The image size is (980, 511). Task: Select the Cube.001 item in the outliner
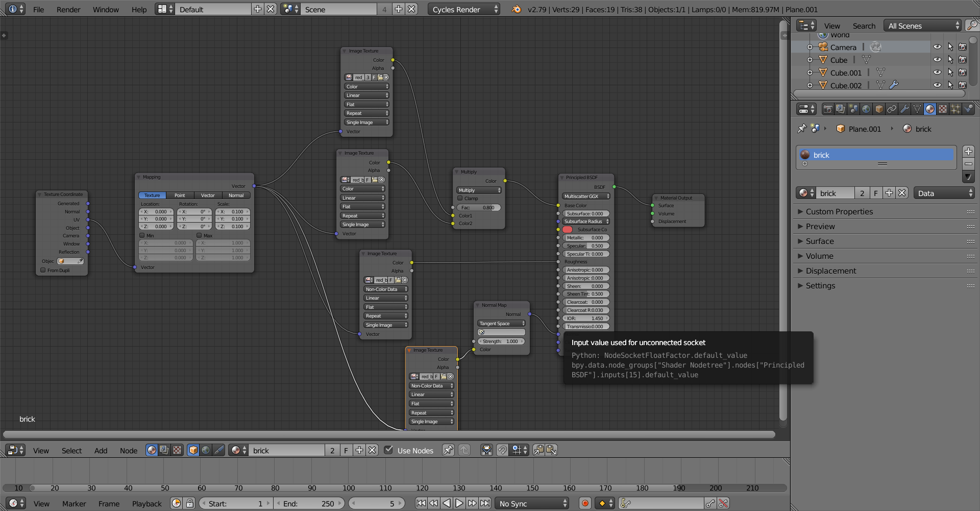845,72
